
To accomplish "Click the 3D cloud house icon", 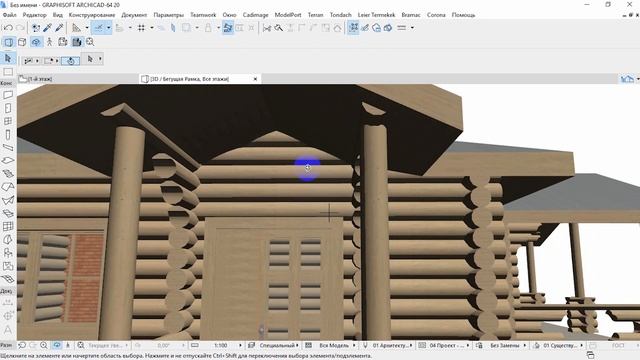I will pos(388,28).
